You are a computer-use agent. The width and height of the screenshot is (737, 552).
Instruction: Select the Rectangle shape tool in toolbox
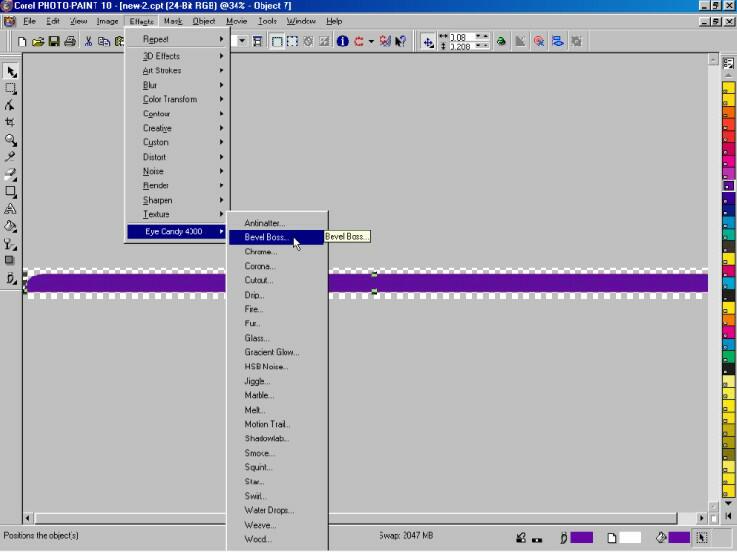click(11, 191)
